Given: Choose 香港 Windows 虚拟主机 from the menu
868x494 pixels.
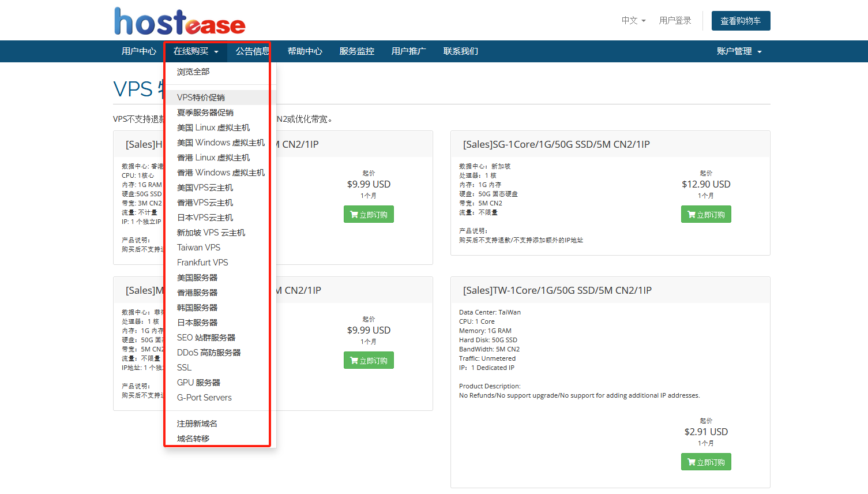Looking at the screenshot, I should (220, 173).
